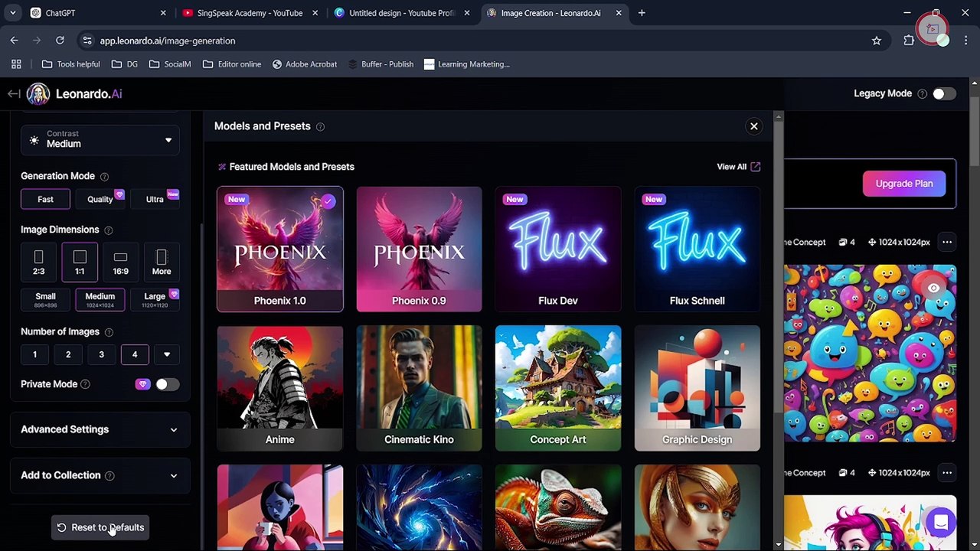
Task: Click View All models link
Action: coord(739,167)
